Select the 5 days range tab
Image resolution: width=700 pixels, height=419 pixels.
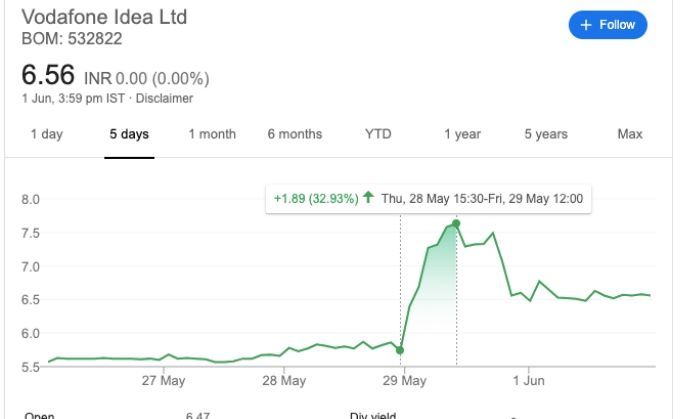pos(129,135)
